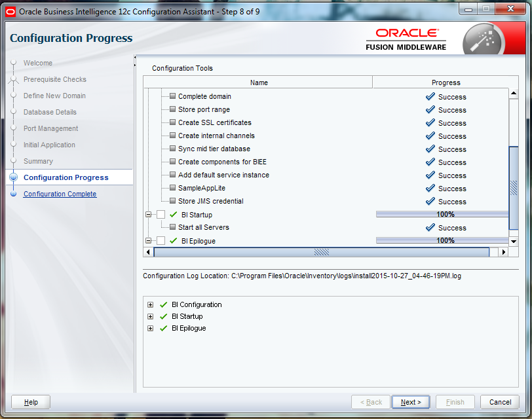Click the table's scroll down arrow
Screen dimensions: 532x419
point(514,242)
